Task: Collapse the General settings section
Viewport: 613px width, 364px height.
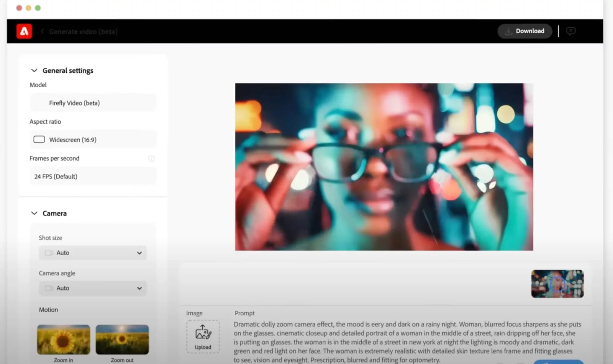Action: (34, 70)
